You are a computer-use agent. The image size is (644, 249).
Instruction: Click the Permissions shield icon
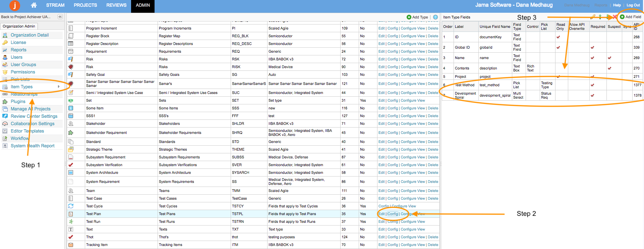pyautogui.click(x=5, y=72)
